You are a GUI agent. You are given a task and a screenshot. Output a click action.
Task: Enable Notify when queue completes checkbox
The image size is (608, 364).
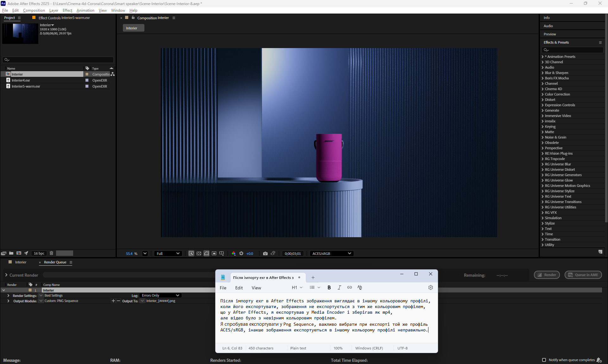(544, 360)
